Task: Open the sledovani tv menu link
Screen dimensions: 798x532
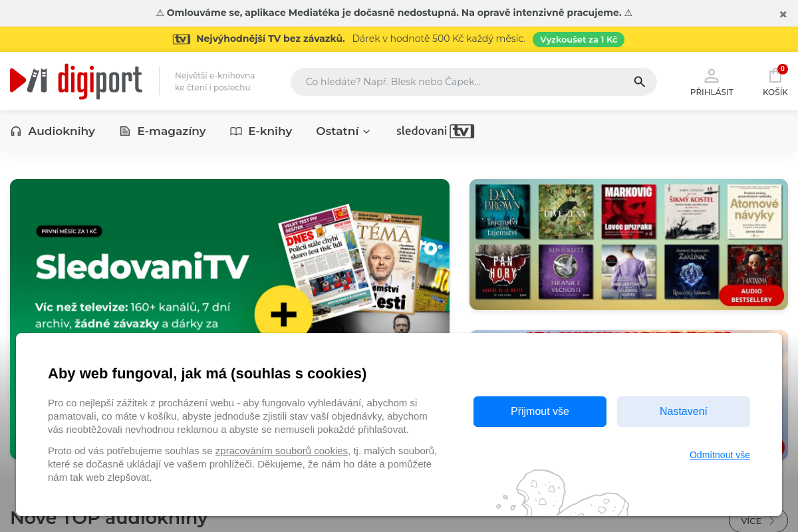Action: point(435,131)
